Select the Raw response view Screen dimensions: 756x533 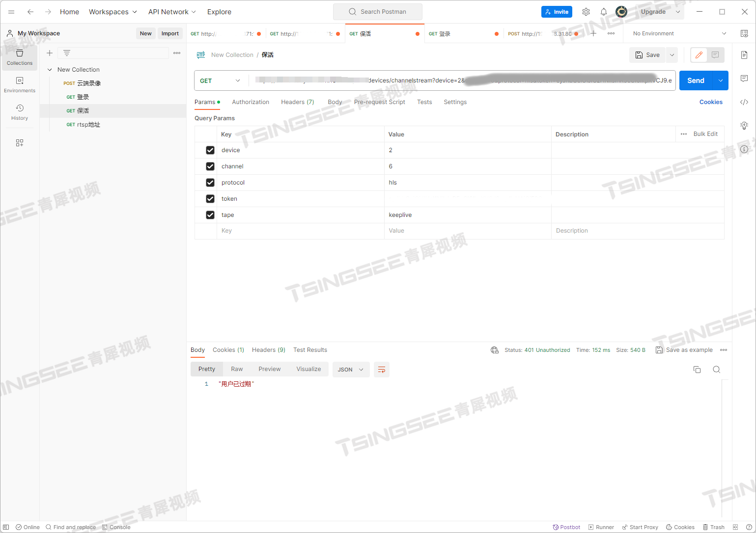pos(237,369)
